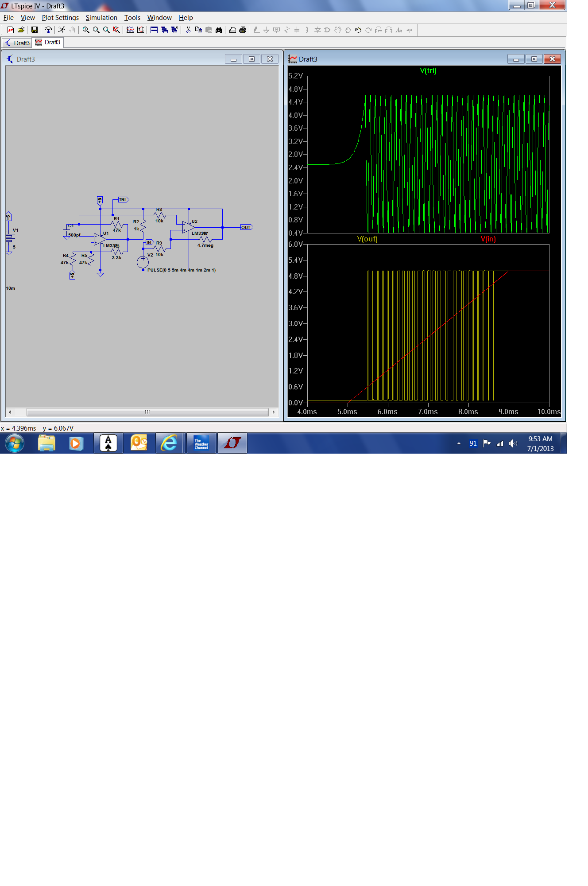Click the Save floppy disk icon
The height and width of the screenshot is (886, 588).
[35, 30]
